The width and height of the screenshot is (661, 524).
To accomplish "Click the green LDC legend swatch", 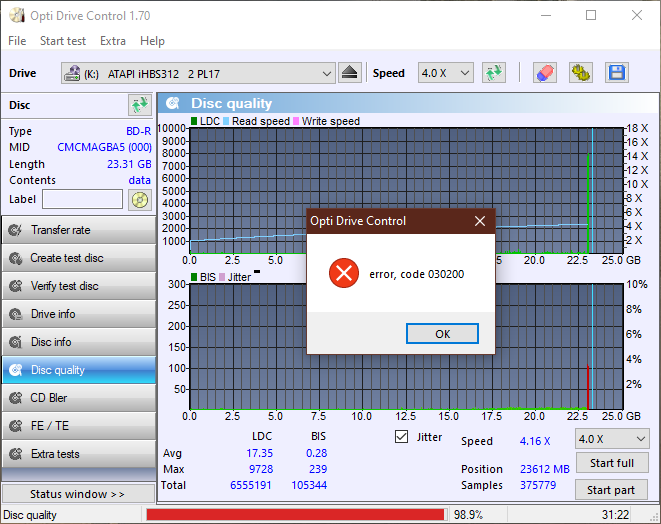I will pyautogui.click(x=194, y=121).
